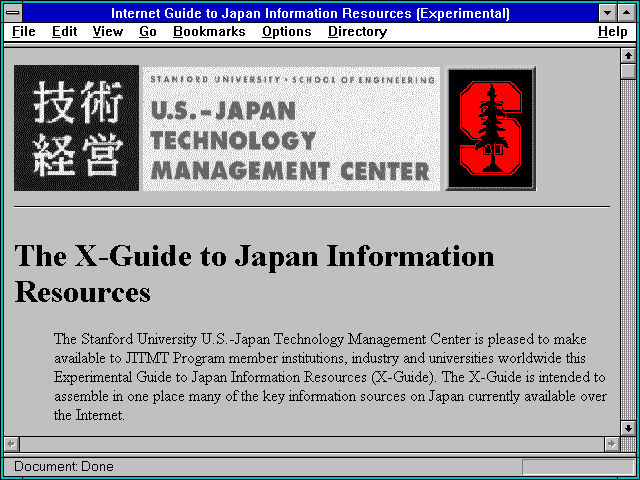The height and width of the screenshot is (480, 640).
Task: Click the horizontal scrollbar track
Action: click(311, 444)
